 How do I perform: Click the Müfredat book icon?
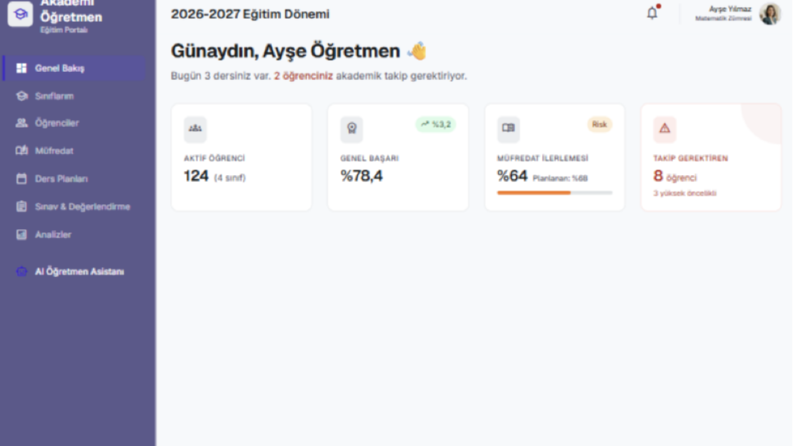coord(21,151)
